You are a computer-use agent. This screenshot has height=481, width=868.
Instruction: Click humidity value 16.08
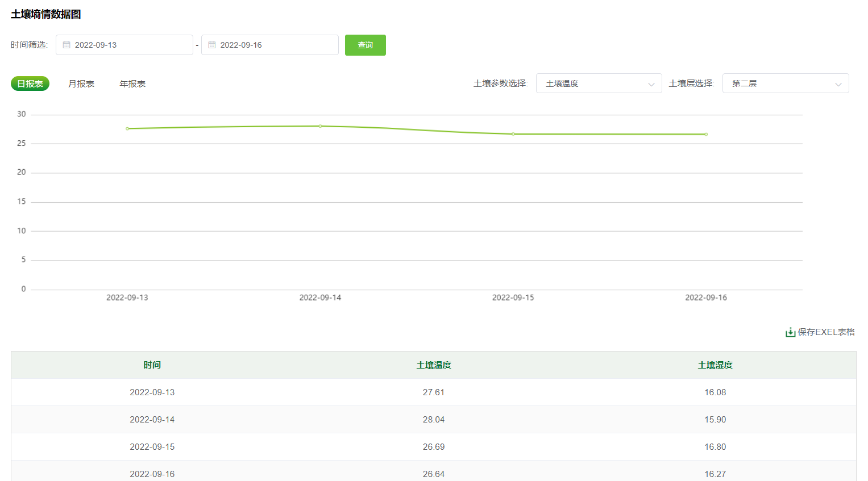tap(715, 392)
